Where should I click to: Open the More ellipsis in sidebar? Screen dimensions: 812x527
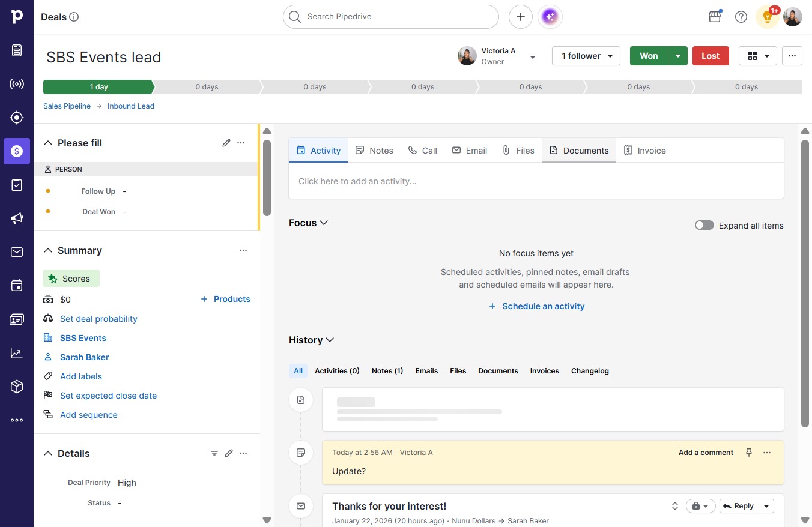[x=17, y=420]
